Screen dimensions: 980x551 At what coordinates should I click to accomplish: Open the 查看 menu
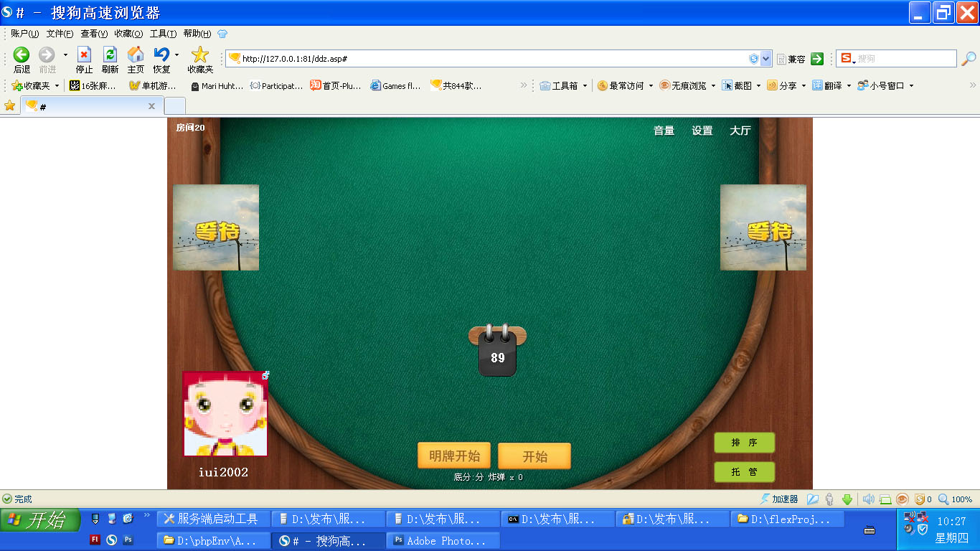coord(94,34)
